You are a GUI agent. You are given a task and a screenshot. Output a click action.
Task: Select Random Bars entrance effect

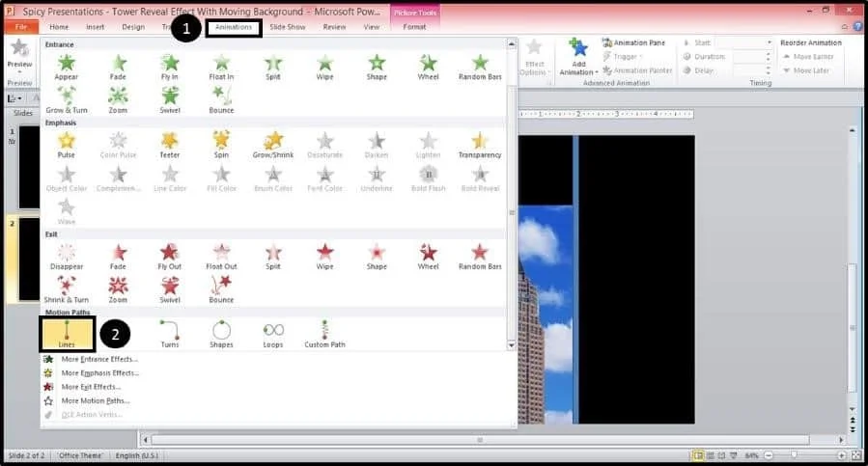coord(480,68)
